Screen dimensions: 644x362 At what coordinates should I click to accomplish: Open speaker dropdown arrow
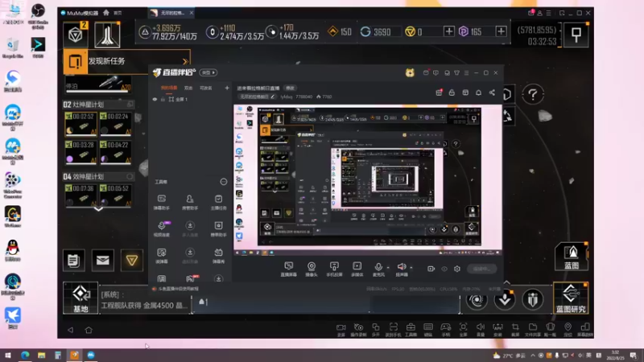coord(411,268)
